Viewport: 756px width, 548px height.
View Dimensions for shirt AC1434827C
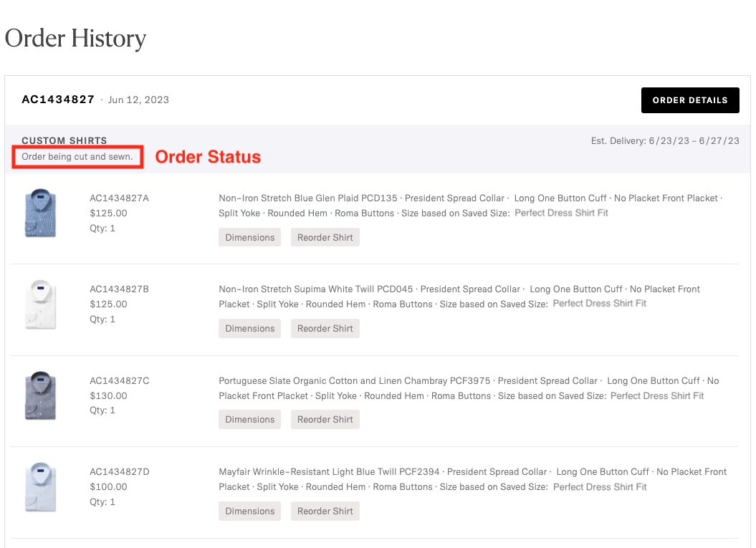tap(249, 419)
